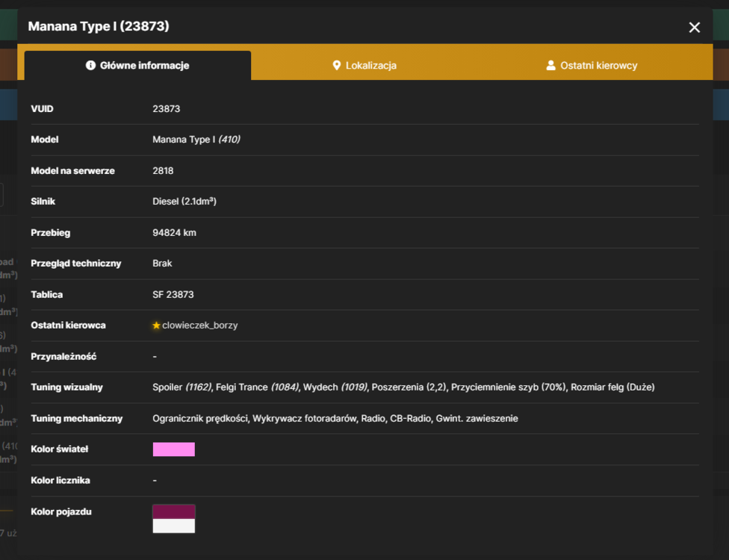The height and width of the screenshot is (560, 729).
Task: Select the model value Manana Type I (410)
Action: 196,140
